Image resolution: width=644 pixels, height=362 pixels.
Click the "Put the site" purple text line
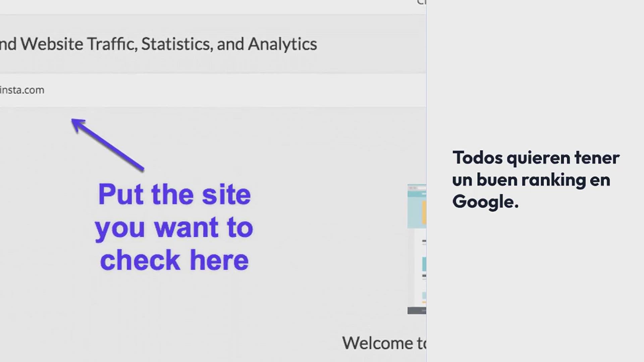[x=174, y=194]
